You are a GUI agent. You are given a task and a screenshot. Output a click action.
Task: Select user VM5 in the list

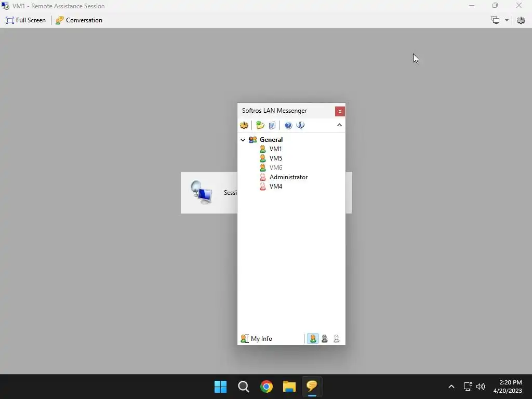point(275,158)
